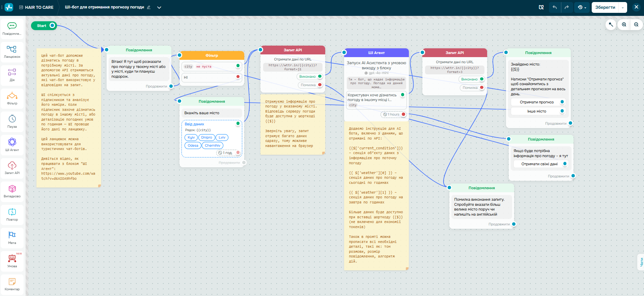
Task: Add a Повідомлення block from sidebar
Action: pos(12,28)
